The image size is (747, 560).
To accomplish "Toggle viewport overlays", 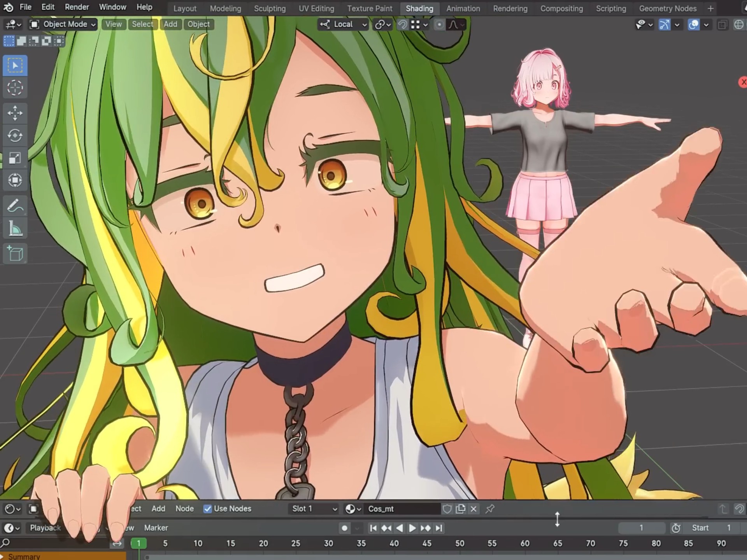I will 694,24.
